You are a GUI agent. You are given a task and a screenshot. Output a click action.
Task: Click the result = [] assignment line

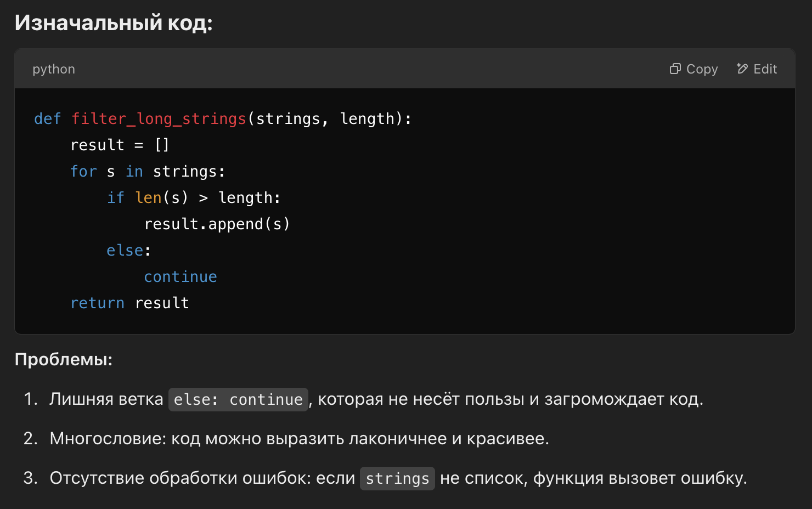[x=120, y=144]
